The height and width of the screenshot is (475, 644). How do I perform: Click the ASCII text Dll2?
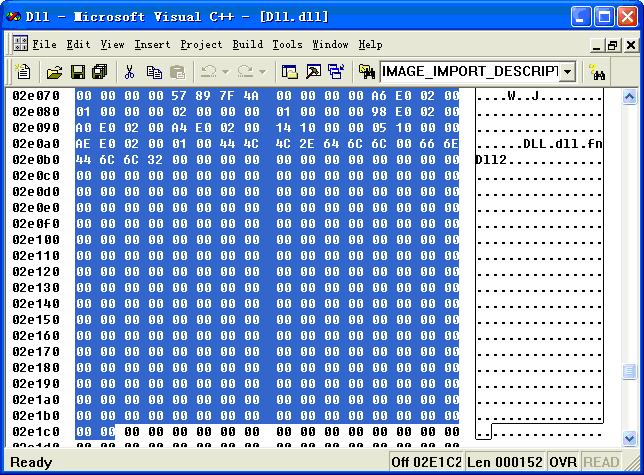point(491,160)
